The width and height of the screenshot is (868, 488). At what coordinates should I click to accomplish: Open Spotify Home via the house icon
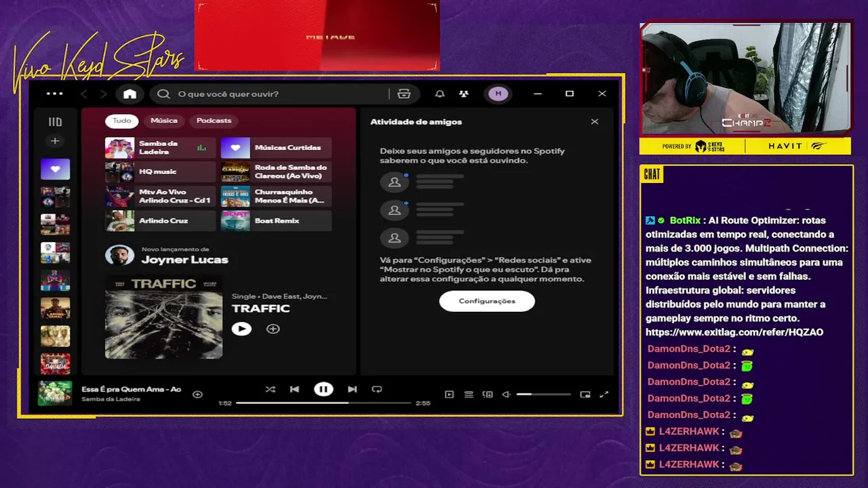pos(130,94)
